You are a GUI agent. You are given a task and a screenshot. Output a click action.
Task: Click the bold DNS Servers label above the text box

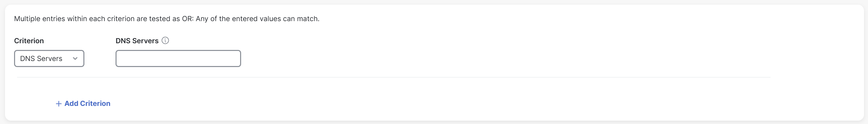pyautogui.click(x=137, y=41)
